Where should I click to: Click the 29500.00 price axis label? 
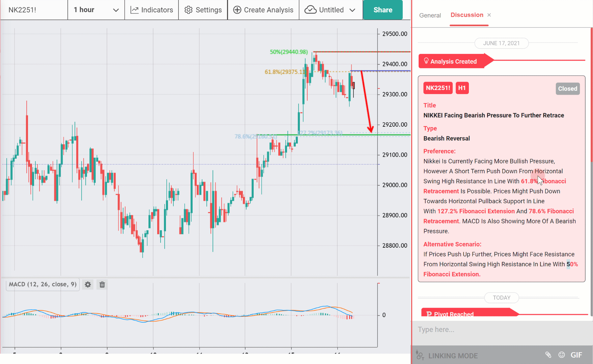coord(395,34)
